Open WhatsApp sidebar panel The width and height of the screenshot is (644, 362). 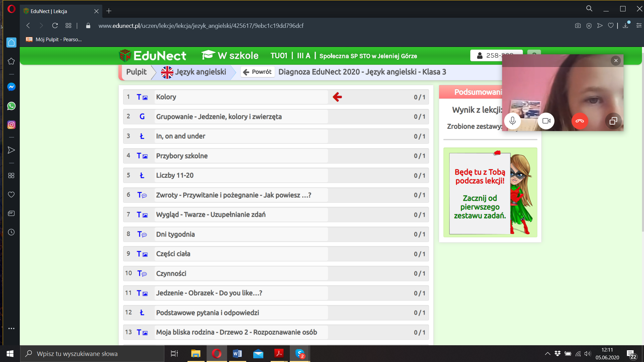(11, 106)
